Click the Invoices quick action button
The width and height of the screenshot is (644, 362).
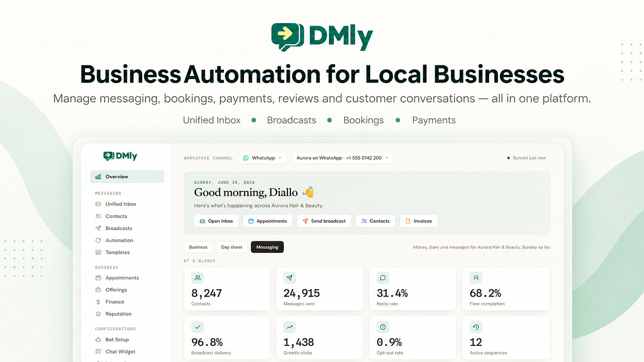419,221
